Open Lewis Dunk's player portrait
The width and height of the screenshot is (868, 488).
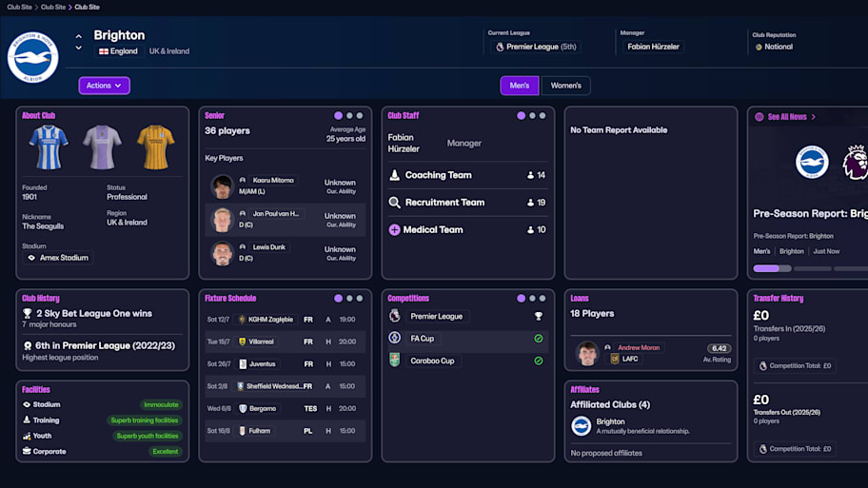tap(222, 253)
